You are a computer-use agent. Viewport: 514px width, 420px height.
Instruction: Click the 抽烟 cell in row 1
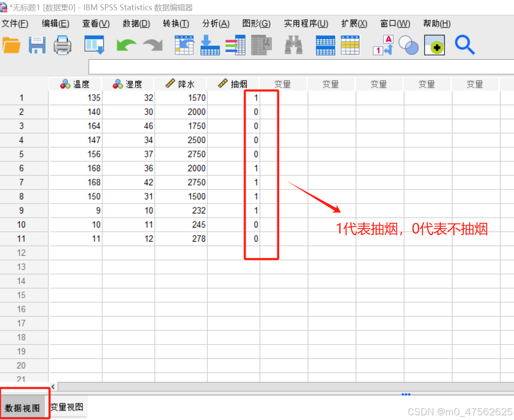click(x=233, y=98)
